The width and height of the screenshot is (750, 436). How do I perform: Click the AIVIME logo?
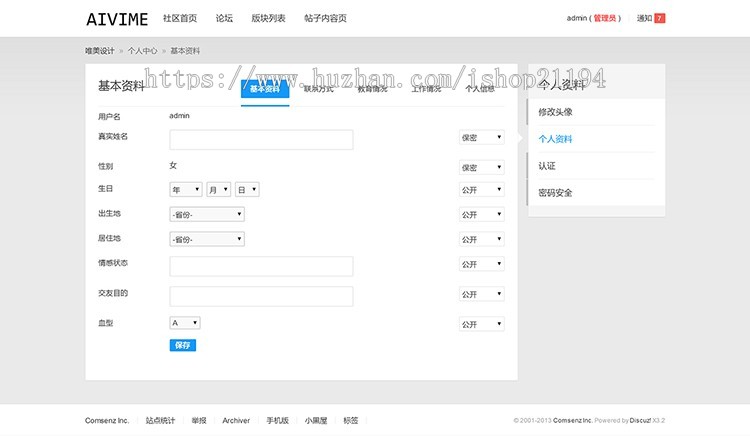click(117, 19)
